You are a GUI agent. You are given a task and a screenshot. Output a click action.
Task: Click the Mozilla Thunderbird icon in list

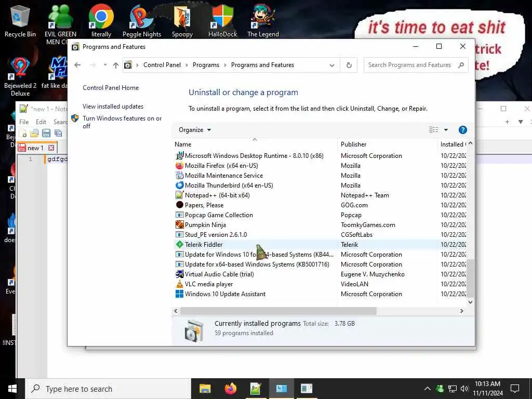click(x=179, y=185)
